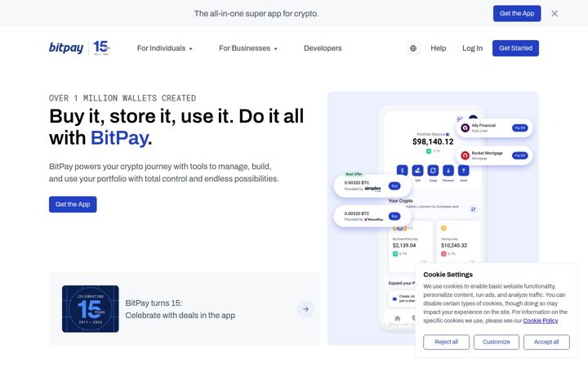The width and height of the screenshot is (588, 368).
Task: Click Get the App in the top banner
Action: click(517, 14)
